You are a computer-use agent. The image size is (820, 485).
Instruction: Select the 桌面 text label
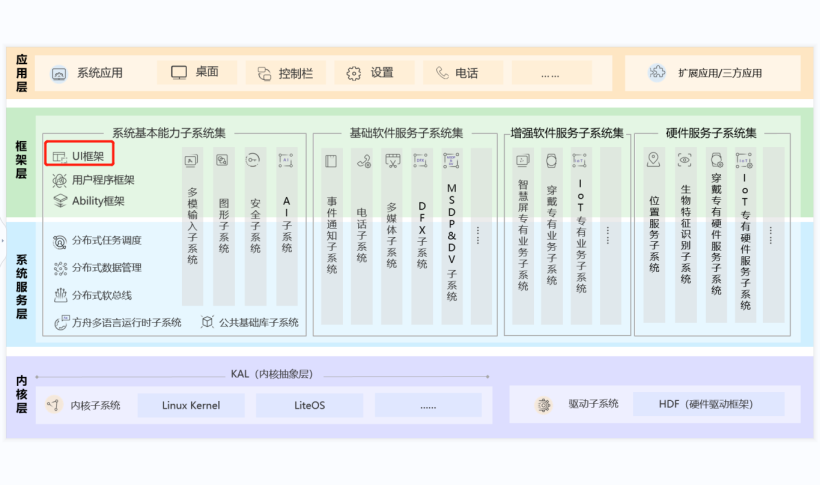pos(207,72)
